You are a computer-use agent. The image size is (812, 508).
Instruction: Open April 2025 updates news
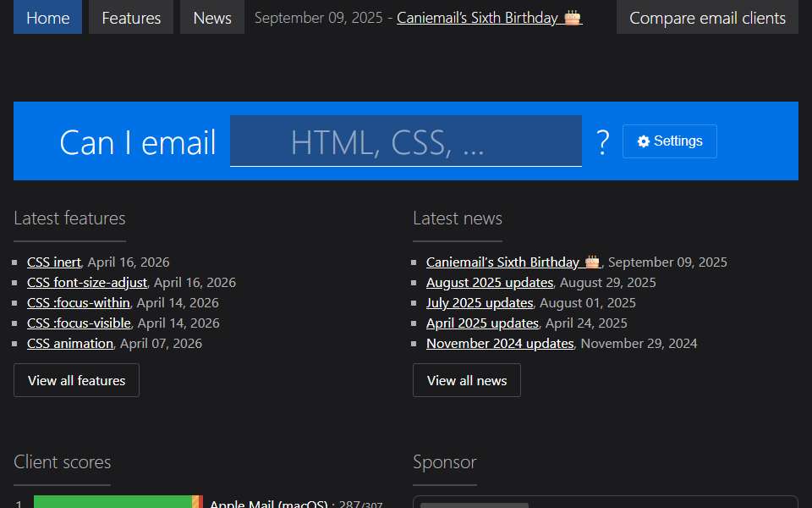(483, 323)
